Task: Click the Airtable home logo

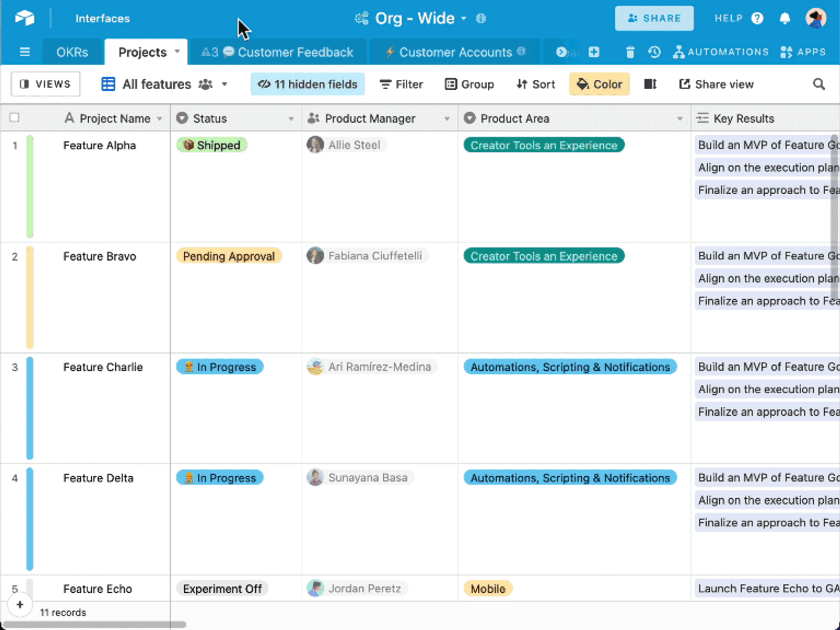Action: point(25,18)
